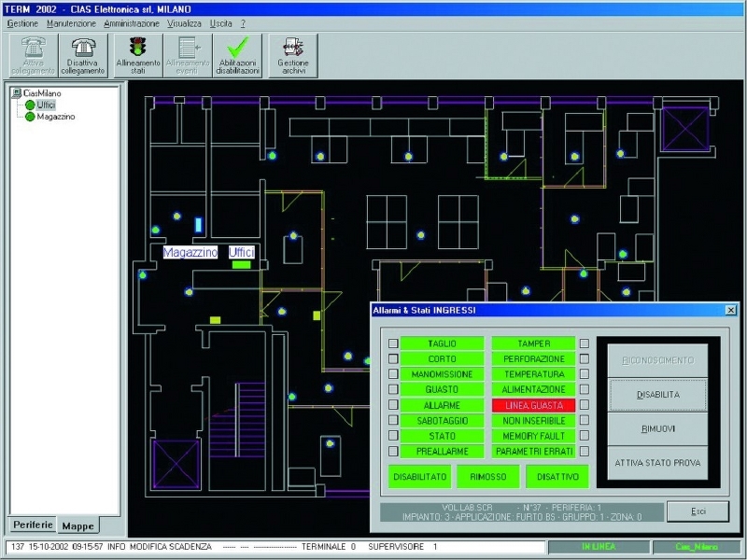
Task: Switch to the Periferie tab
Action: click(33, 525)
